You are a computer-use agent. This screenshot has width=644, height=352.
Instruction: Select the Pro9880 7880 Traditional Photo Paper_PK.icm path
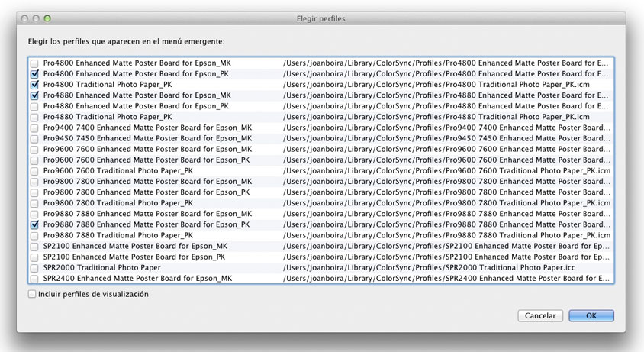click(x=447, y=235)
